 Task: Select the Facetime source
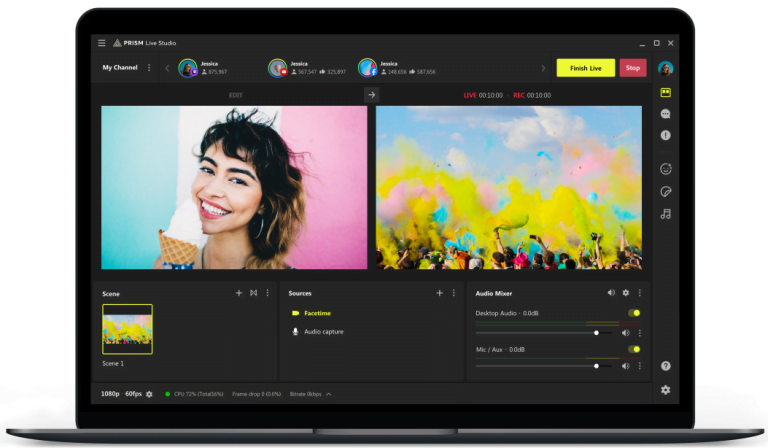click(x=317, y=313)
